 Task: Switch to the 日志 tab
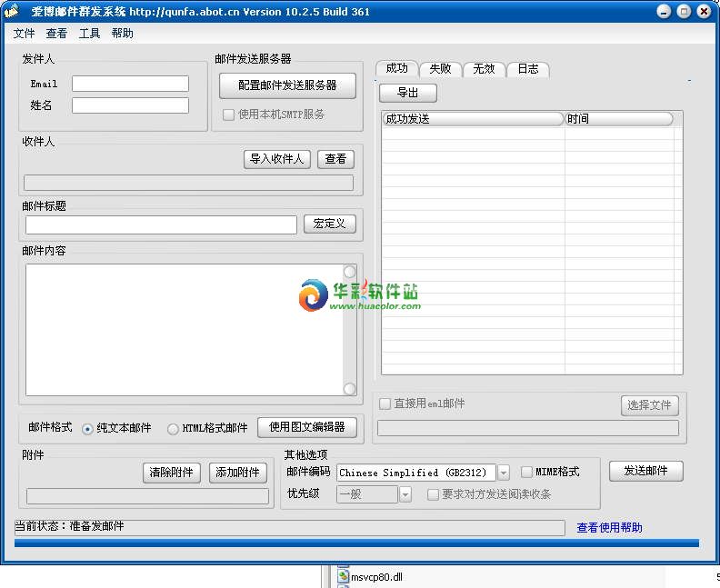pos(527,69)
